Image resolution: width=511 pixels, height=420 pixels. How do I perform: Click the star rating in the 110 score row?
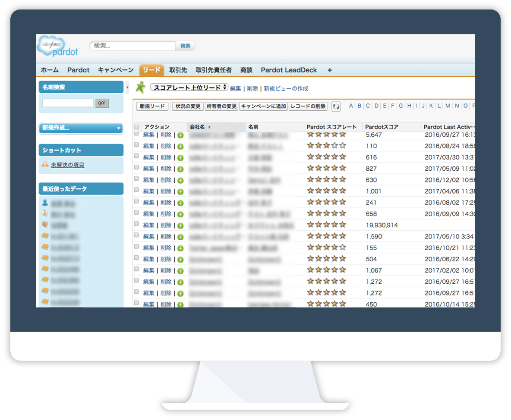pos(326,146)
